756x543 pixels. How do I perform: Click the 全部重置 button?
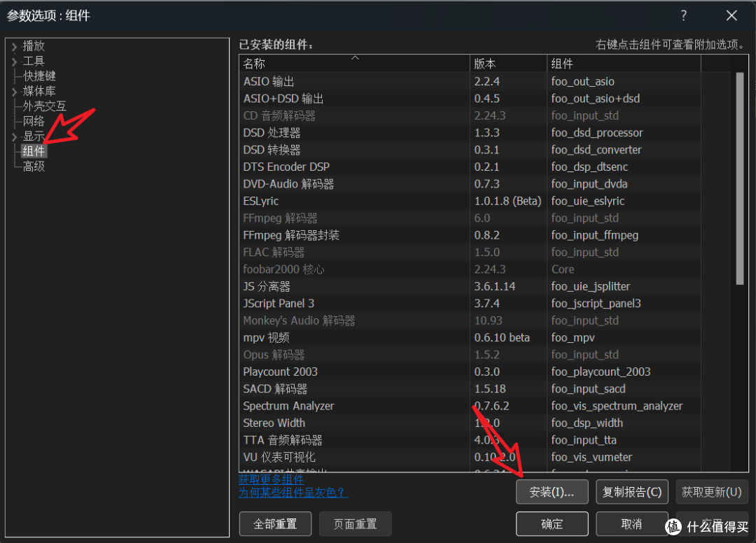pos(275,523)
